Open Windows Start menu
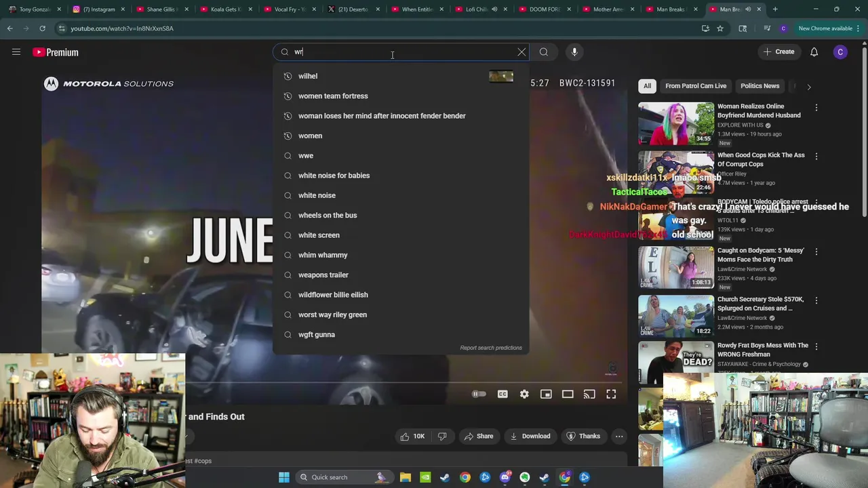 coord(284,477)
